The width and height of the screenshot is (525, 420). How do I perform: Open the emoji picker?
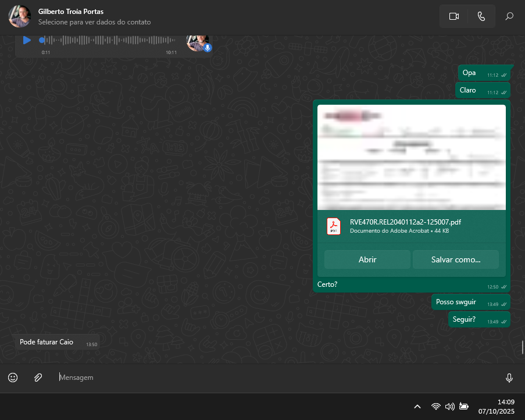point(13,378)
